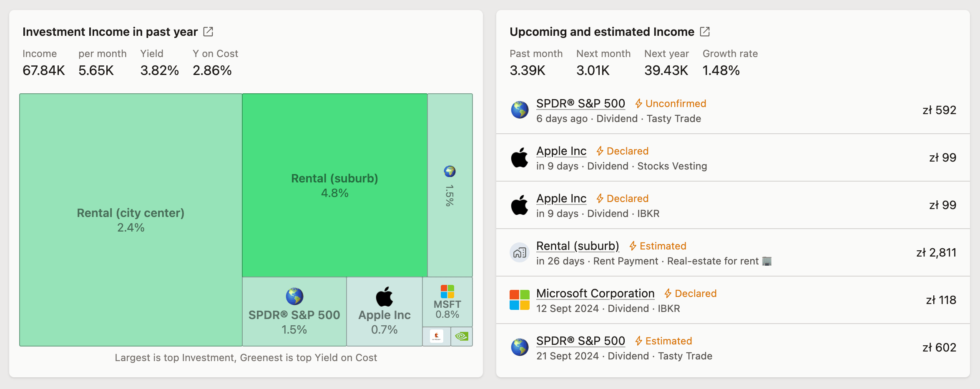Click the small Nvidia logo treemap tile
This screenshot has width=980, height=389.
(462, 337)
